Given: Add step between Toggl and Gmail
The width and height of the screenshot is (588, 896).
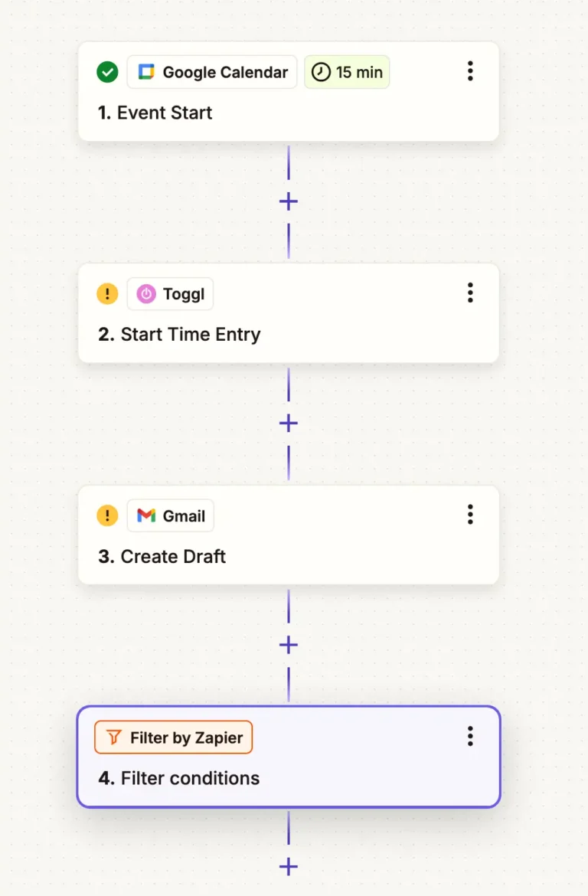Looking at the screenshot, I should pyautogui.click(x=289, y=423).
